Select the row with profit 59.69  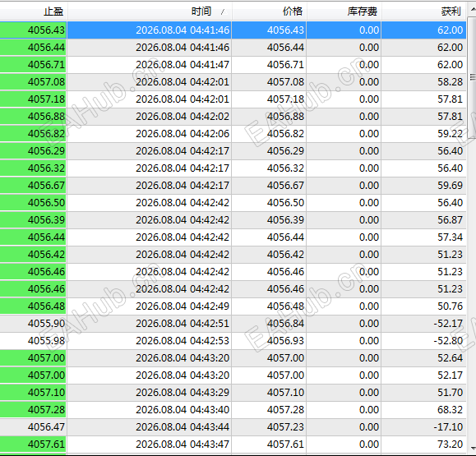point(233,186)
